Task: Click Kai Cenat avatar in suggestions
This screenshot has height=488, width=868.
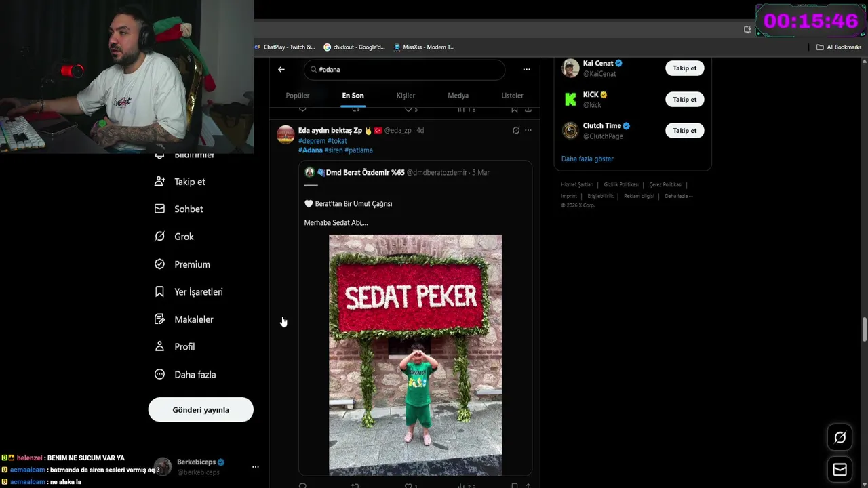Action: click(570, 68)
